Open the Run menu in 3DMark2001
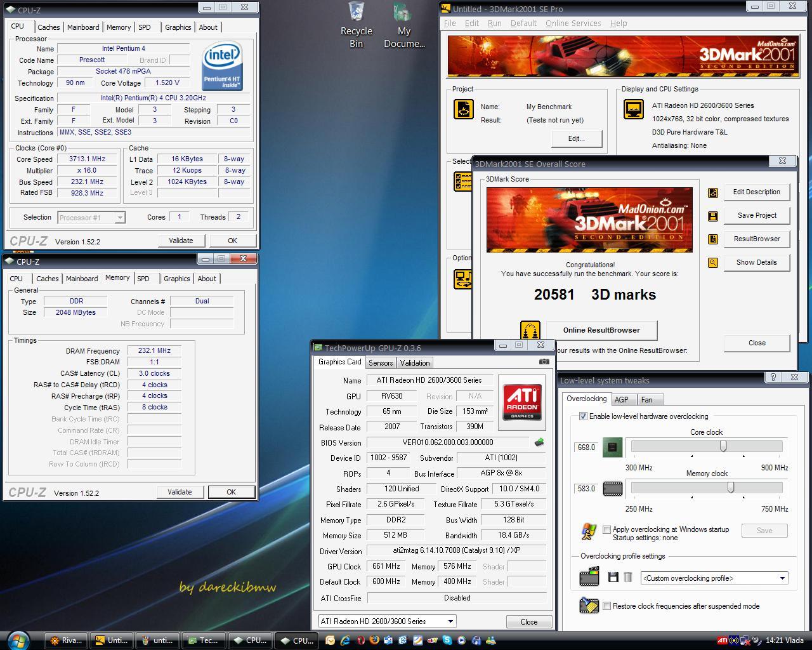The height and width of the screenshot is (650, 812). [x=495, y=23]
